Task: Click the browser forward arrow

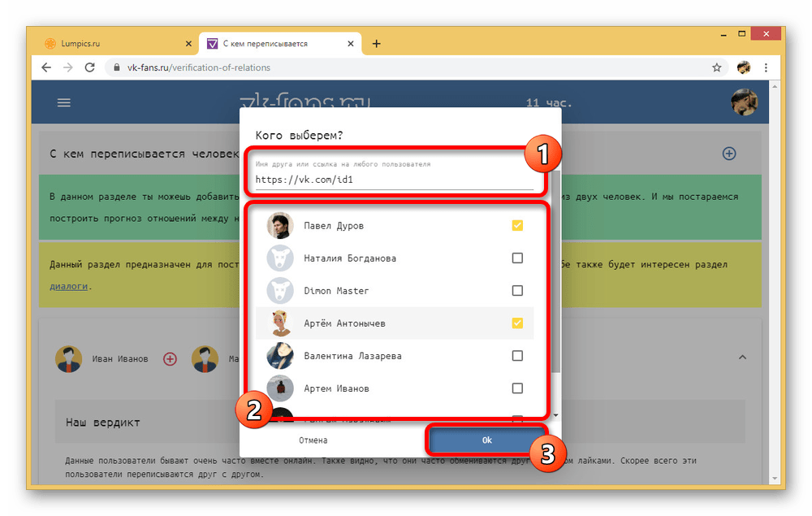Action: tap(68, 67)
